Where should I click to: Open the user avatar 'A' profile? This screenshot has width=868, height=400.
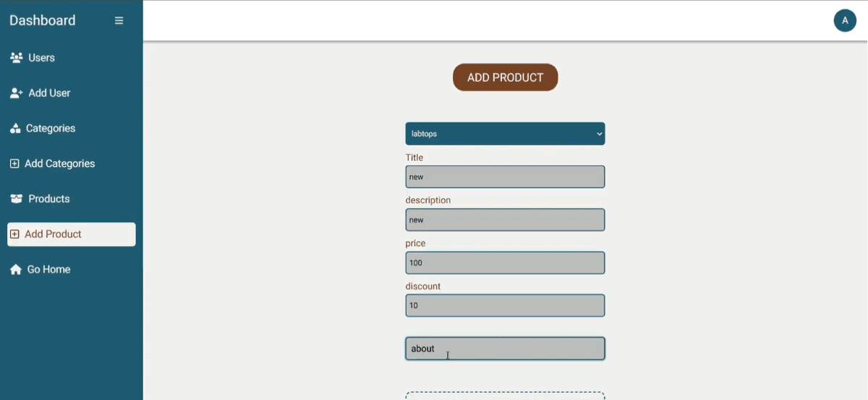pyautogui.click(x=845, y=20)
